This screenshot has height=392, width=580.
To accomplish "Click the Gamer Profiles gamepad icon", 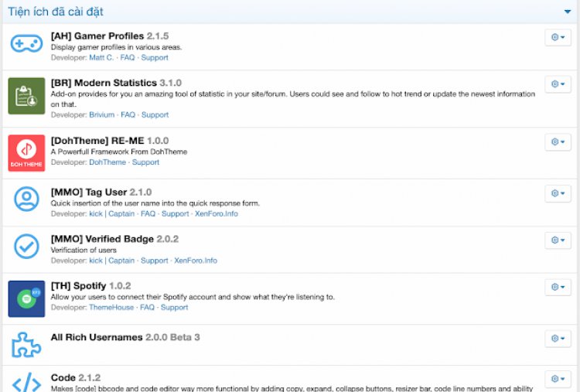I will pos(26,44).
